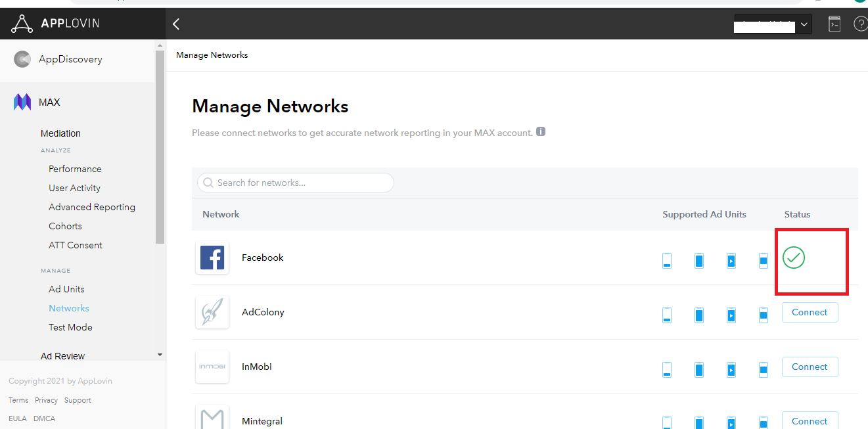868x429 pixels.
Task: Click the Status column header
Action: [x=797, y=214]
